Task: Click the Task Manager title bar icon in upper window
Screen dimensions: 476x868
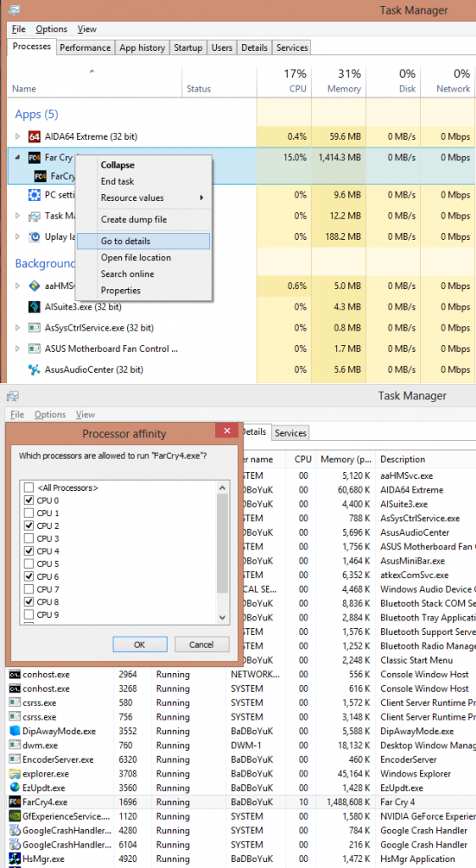Action: 14,10
